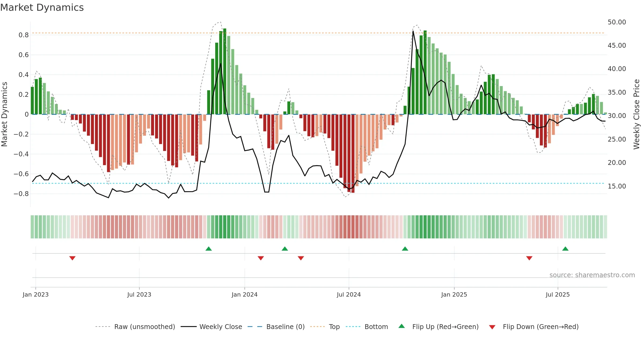
Task: Toggle the Weekly Close legend entry
Action: pyautogui.click(x=211, y=327)
